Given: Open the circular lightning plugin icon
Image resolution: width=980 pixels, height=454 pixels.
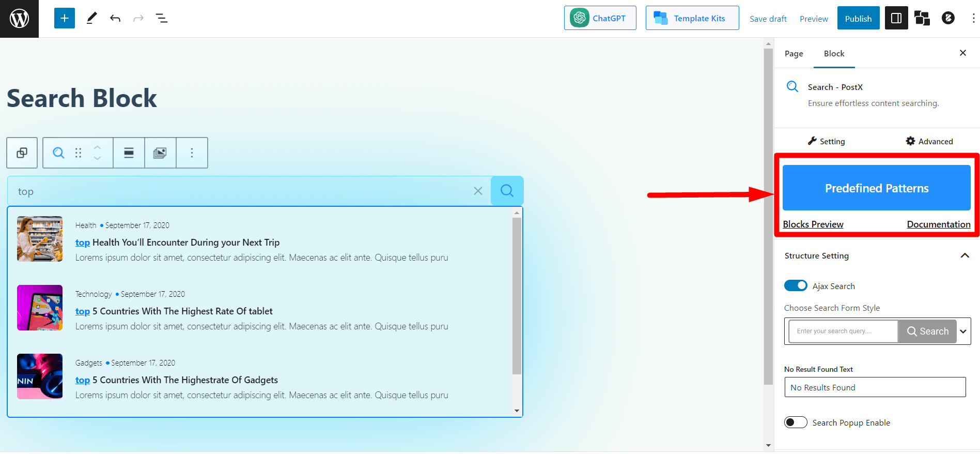Looking at the screenshot, I should coord(948,18).
